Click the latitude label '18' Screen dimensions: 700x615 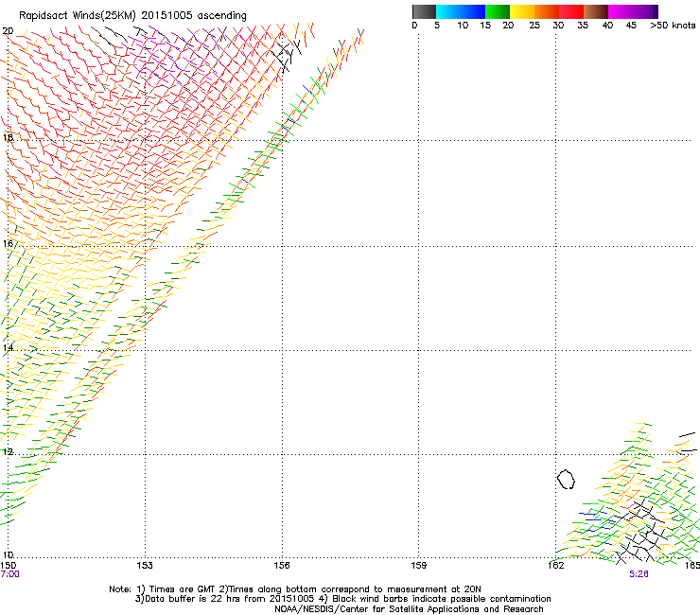[8, 137]
